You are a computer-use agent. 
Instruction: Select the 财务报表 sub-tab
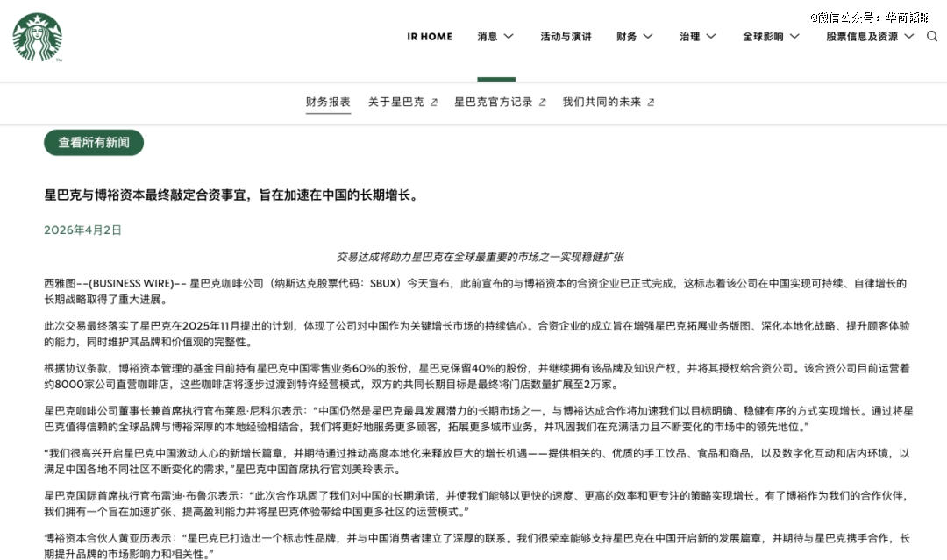328,102
